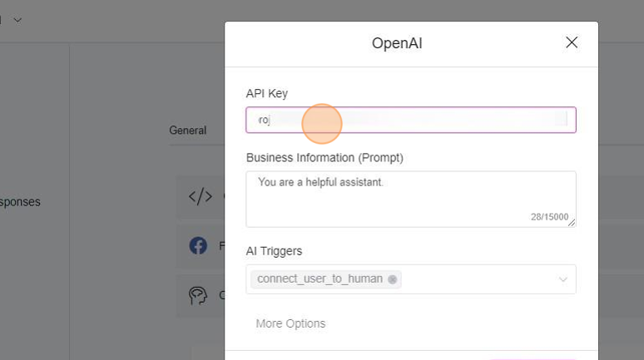Switch to the General tab

tap(187, 131)
